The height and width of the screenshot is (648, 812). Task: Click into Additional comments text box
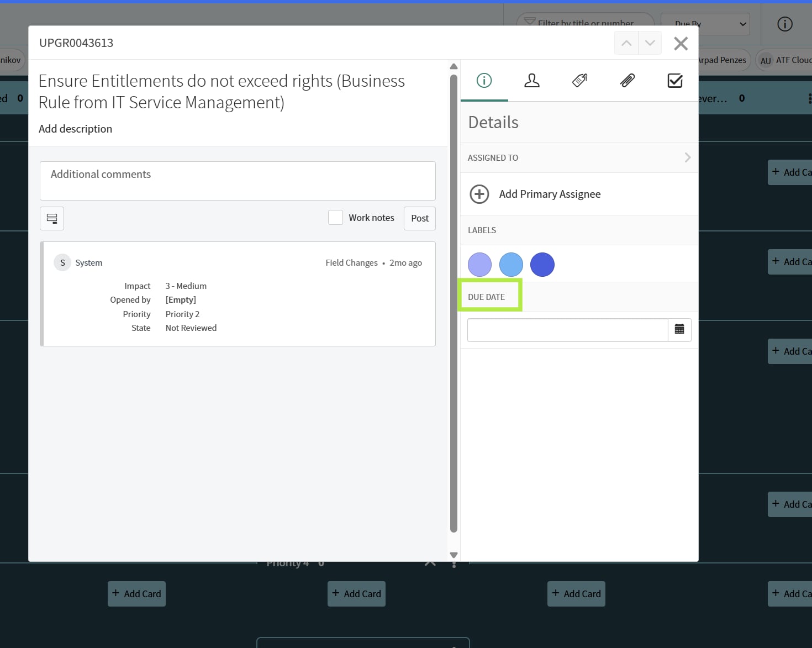click(x=238, y=181)
